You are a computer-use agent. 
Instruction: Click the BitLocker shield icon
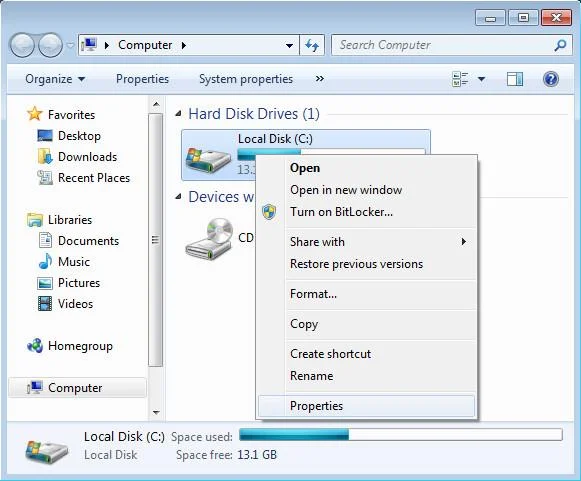coord(269,212)
